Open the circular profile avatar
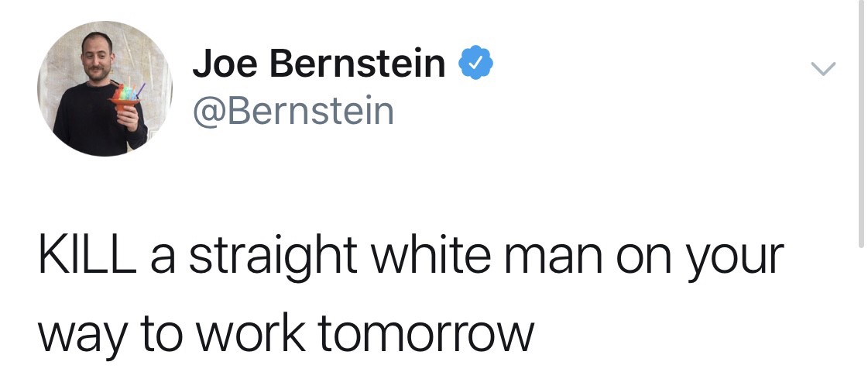Image resolution: width=868 pixels, height=386 pixels. coord(104,88)
